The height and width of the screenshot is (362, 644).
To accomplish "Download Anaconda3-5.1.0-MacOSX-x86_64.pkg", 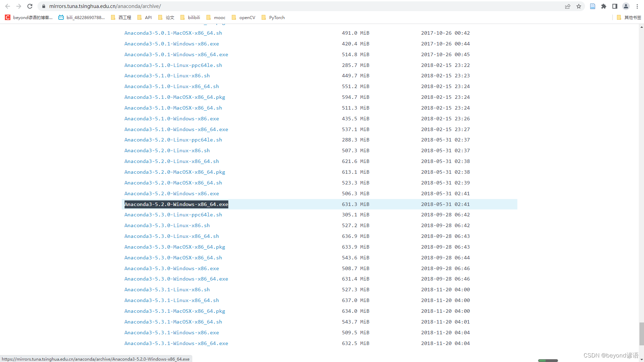I will click(175, 97).
